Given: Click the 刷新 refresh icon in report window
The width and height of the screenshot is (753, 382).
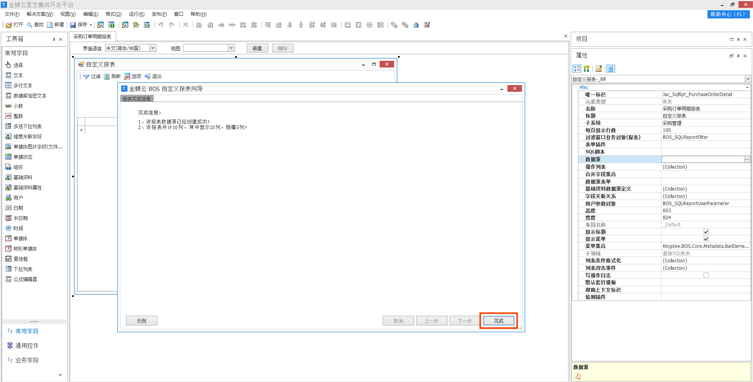Looking at the screenshot, I should 107,76.
